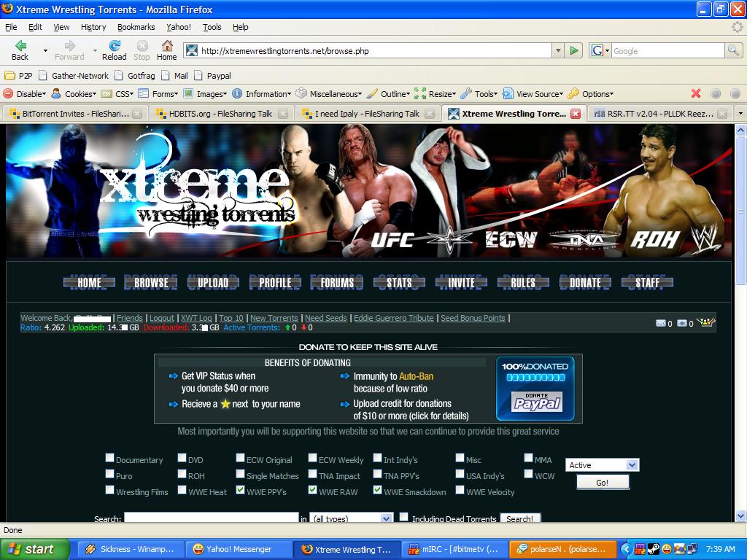
Task: Open the UPLOAD site navigation button
Action: tap(213, 282)
